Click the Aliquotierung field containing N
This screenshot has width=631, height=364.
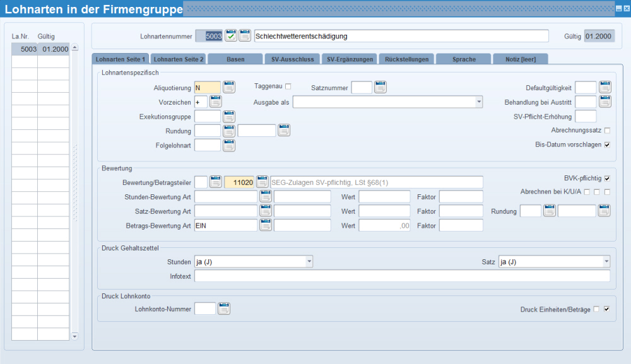tap(208, 87)
